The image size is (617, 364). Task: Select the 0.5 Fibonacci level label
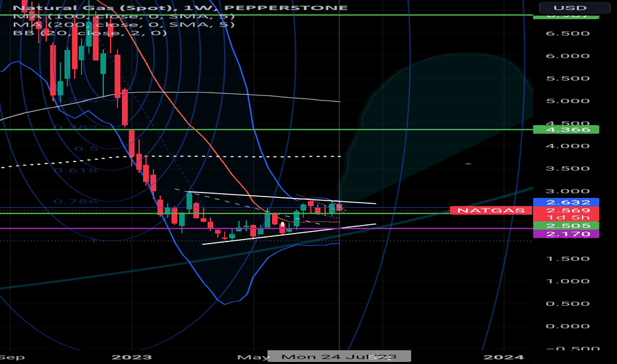(x=86, y=149)
